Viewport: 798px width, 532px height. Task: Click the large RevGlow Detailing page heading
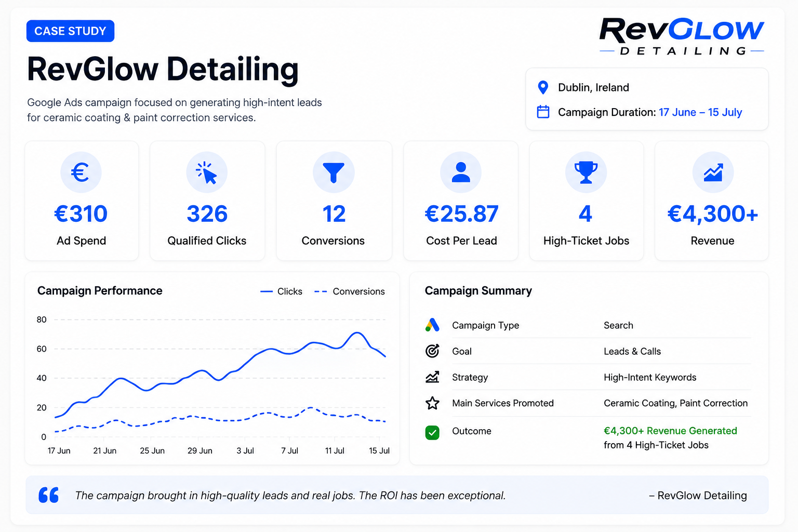pyautogui.click(x=163, y=70)
